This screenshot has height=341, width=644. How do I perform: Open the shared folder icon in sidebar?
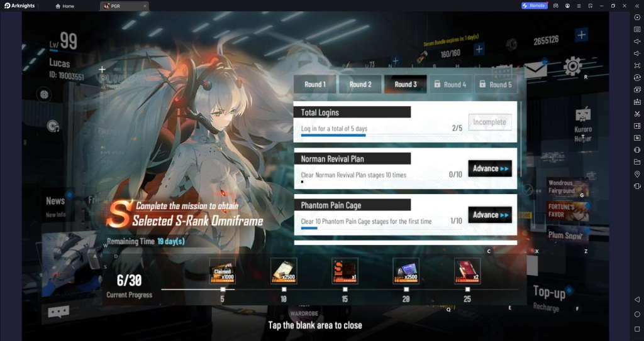click(637, 161)
